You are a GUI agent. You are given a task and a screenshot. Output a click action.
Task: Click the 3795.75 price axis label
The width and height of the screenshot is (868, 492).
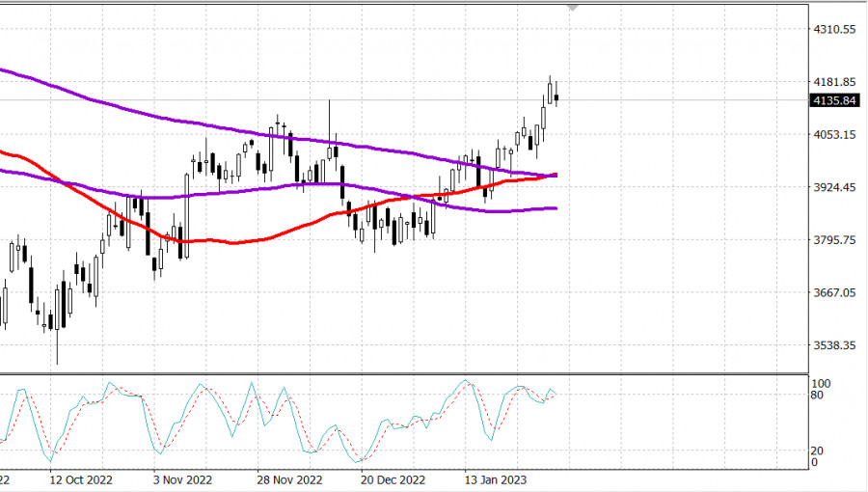[x=835, y=240]
